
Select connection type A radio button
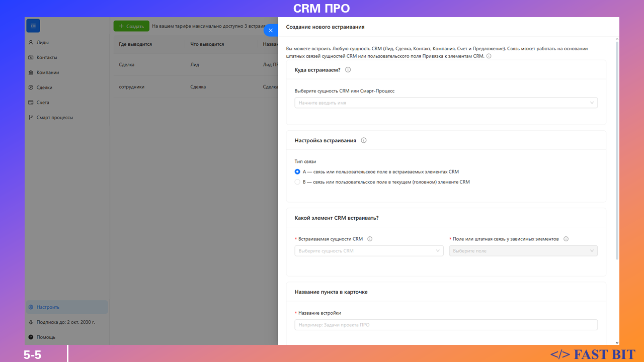[x=297, y=171]
